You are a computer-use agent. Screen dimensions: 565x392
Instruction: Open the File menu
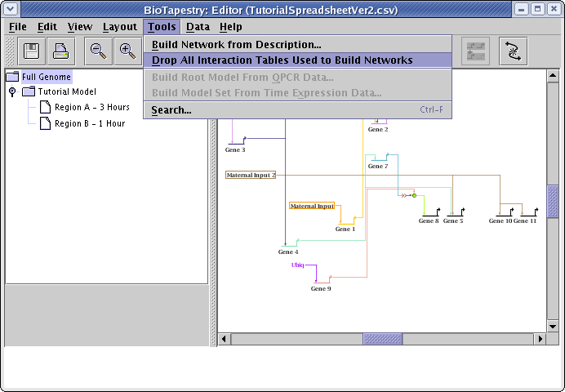18,27
